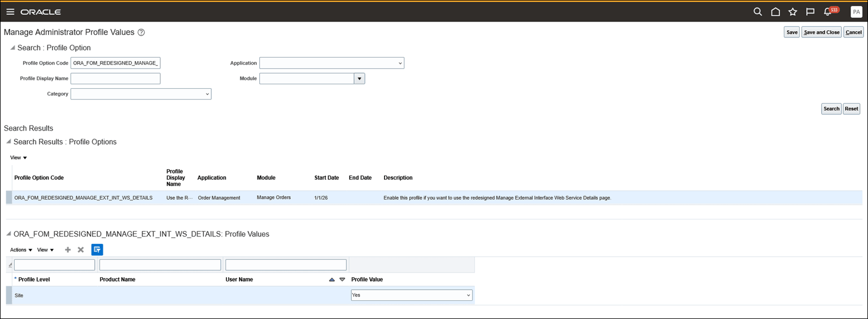Click the Module input field
The width and height of the screenshot is (868, 319).
(307, 79)
